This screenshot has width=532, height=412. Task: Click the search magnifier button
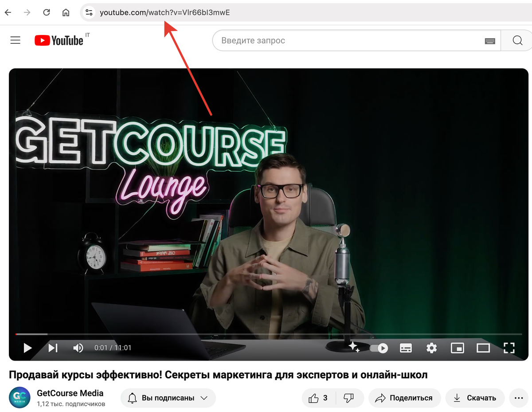pyautogui.click(x=517, y=41)
